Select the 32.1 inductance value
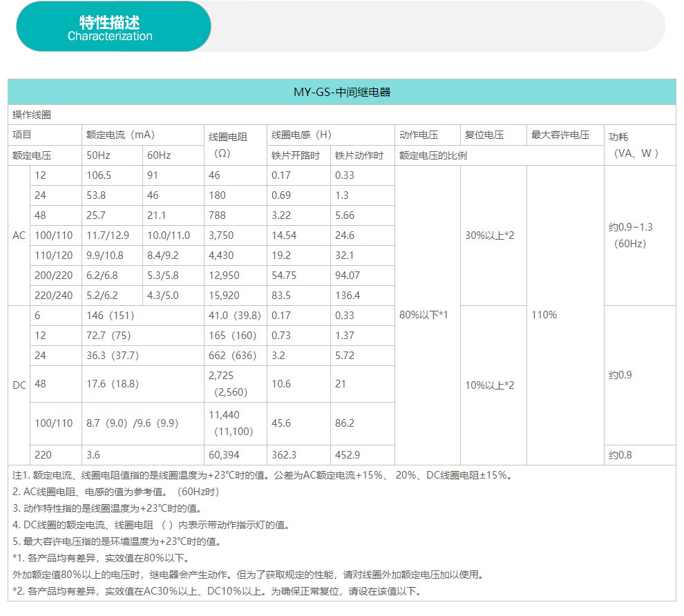 point(344,256)
